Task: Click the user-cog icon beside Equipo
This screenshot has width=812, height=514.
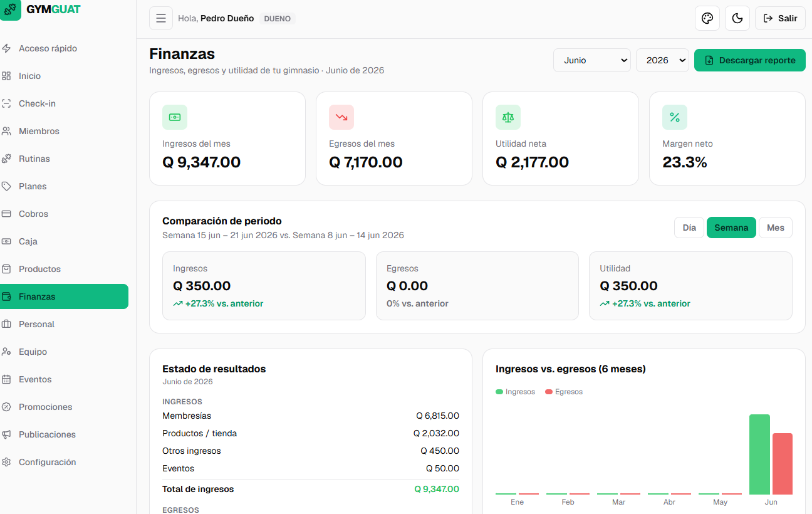Action: (6, 352)
